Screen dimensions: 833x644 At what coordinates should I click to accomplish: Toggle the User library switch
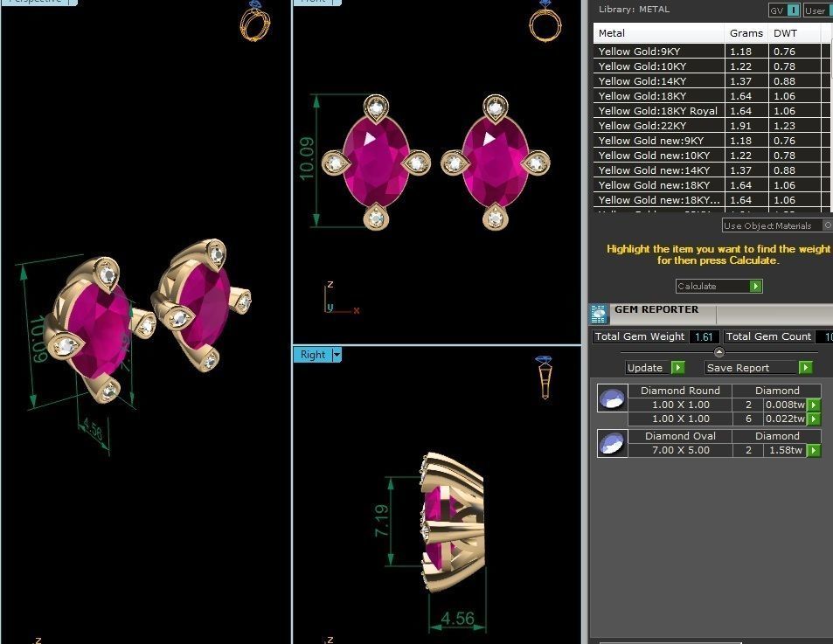pyautogui.click(x=817, y=10)
